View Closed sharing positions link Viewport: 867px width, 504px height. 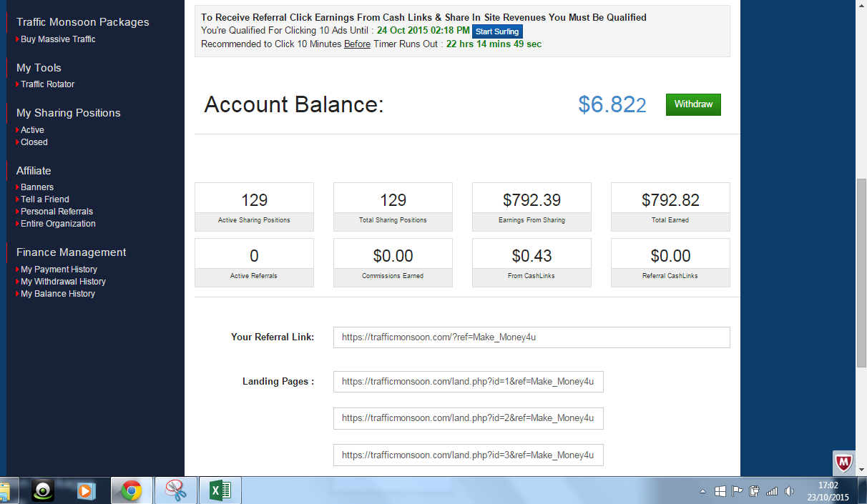pyautogui.click(x=34, y=142)
